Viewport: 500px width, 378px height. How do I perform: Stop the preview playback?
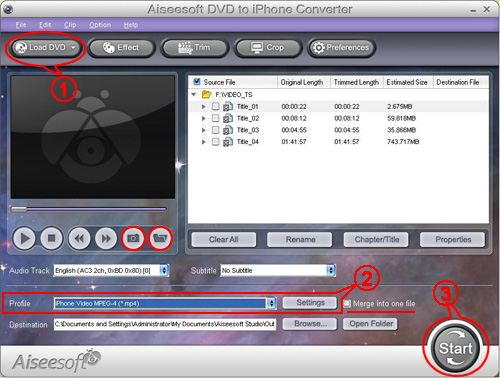click(51, 238)
